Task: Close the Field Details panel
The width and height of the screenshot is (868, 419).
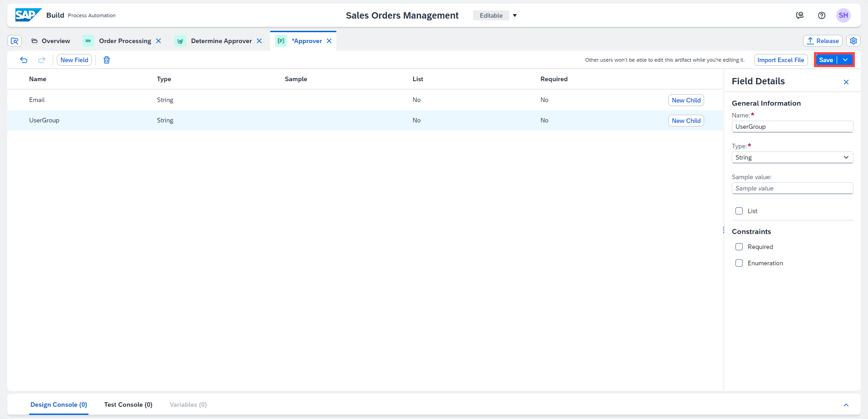Action: pos(846,82)
